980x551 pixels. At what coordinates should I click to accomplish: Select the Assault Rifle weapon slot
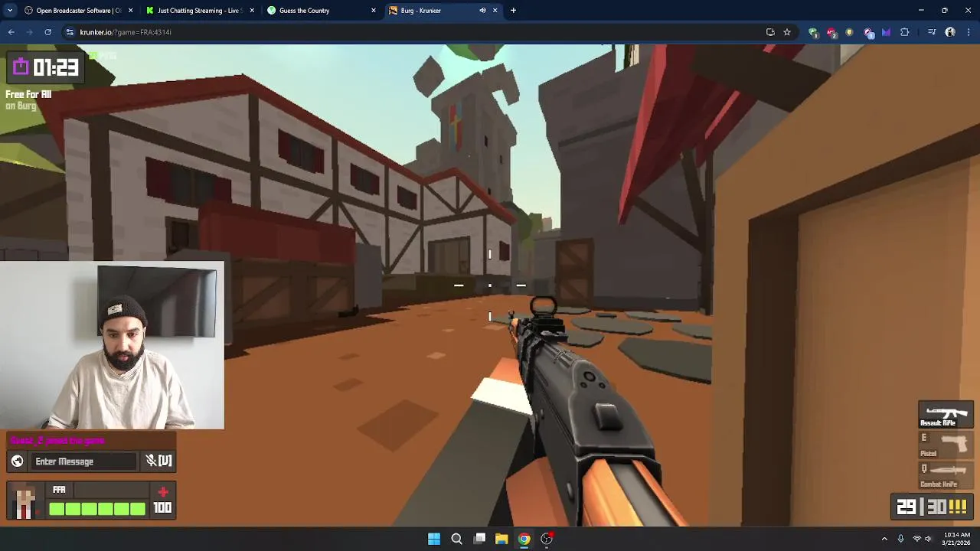tap(946, 415)
